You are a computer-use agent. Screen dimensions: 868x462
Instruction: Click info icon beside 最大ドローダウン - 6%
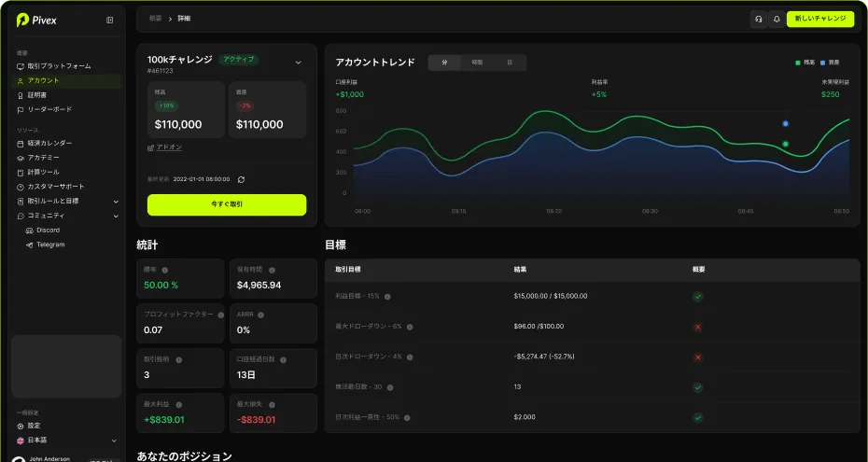pyautogui.click(x=410, y=327)
